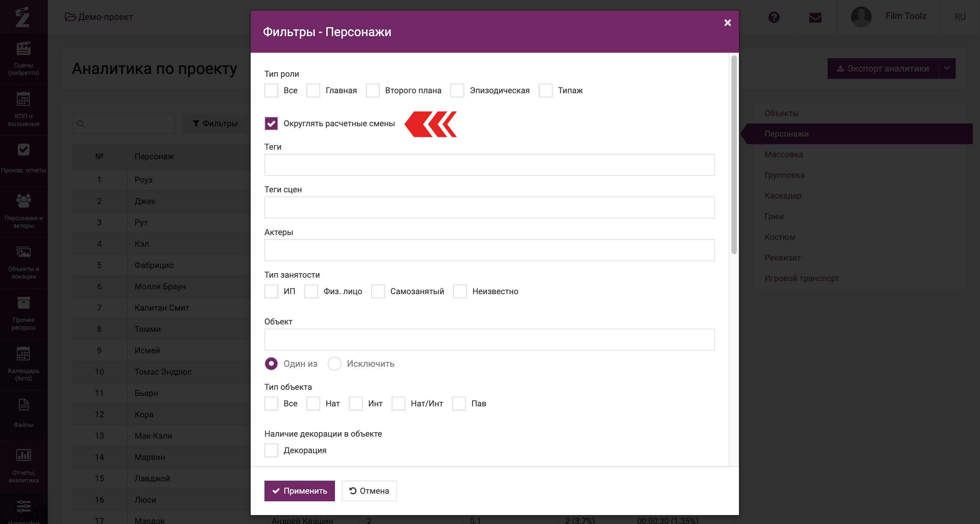Check the Нат object type checkbox

(x=313, y=404)
